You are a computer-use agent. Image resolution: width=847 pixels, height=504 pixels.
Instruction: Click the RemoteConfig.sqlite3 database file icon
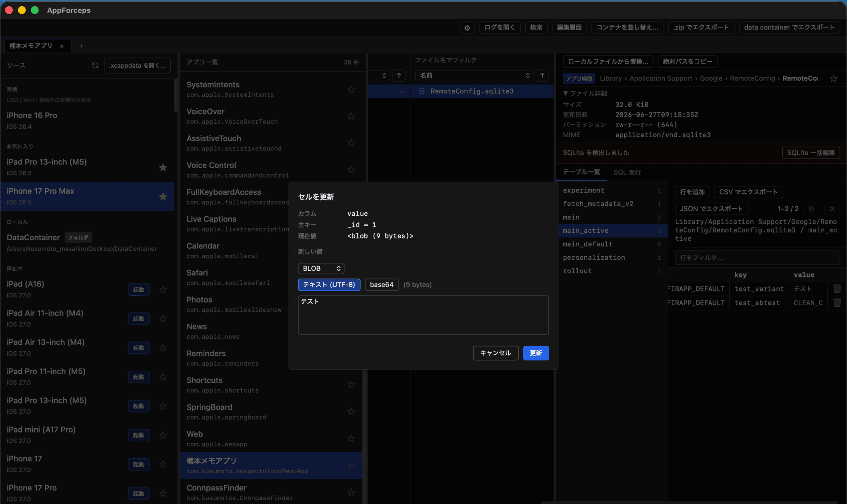pyautogui.click(x=421, y=91)
